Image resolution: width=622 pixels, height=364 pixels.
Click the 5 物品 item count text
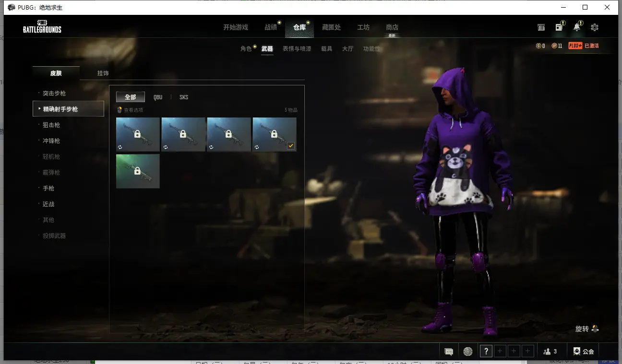[x=291, y=110]
